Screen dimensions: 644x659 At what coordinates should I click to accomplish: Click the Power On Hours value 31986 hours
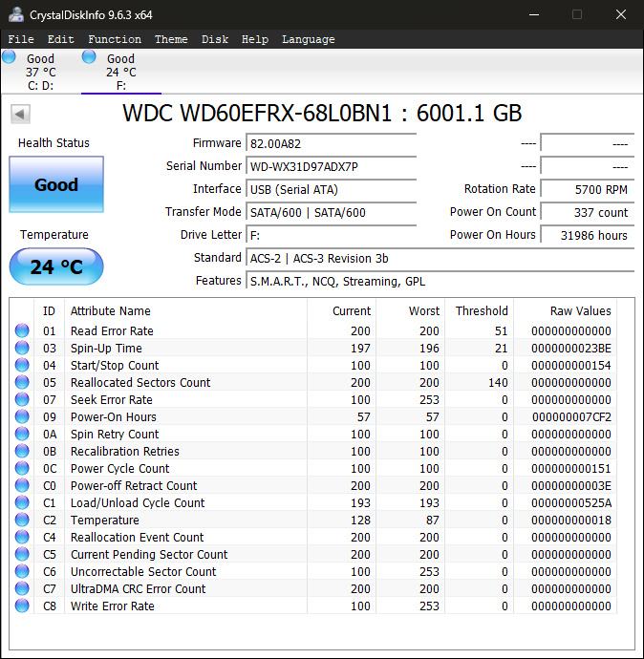(x=588, y=235)
